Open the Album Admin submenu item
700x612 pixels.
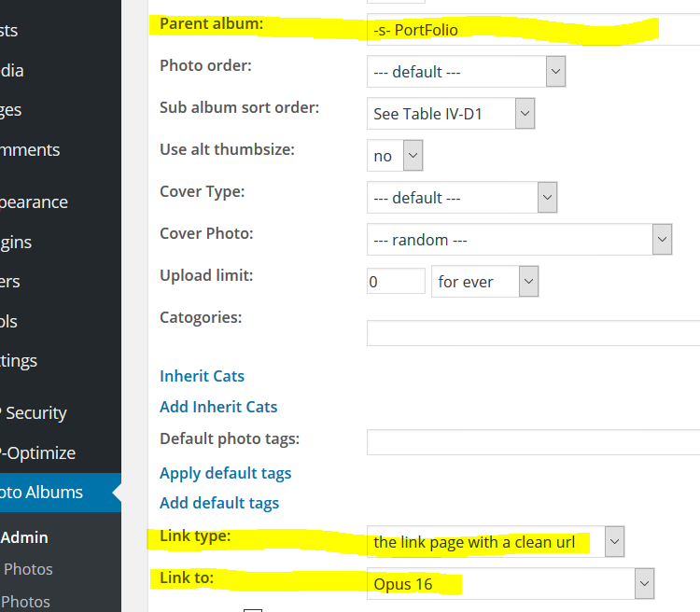tap(24, 537)
